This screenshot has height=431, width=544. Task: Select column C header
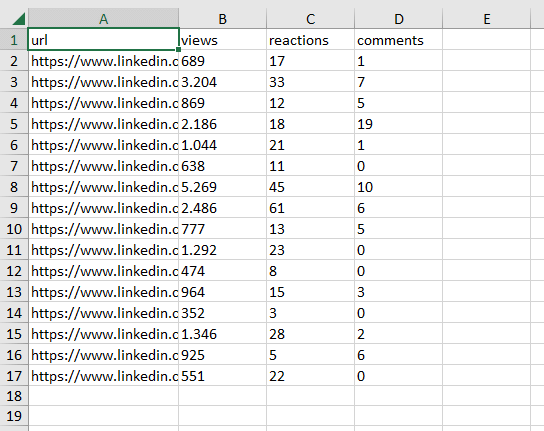311,19
